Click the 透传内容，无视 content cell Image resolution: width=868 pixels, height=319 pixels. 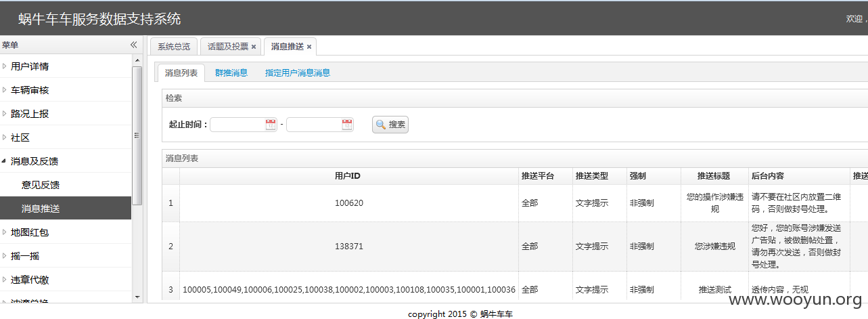click(799, 289)
